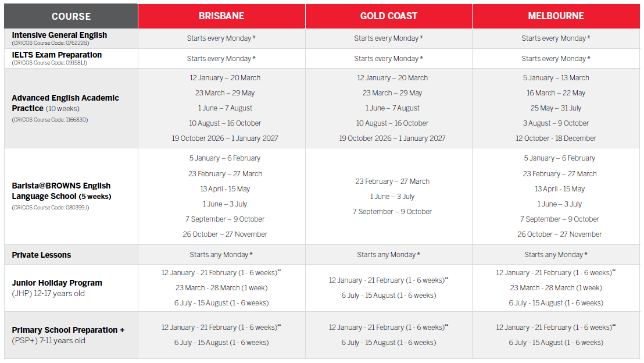Select the Junior Holiday Program course name
Screen dimensions: 644x363
tap(57, 283)
